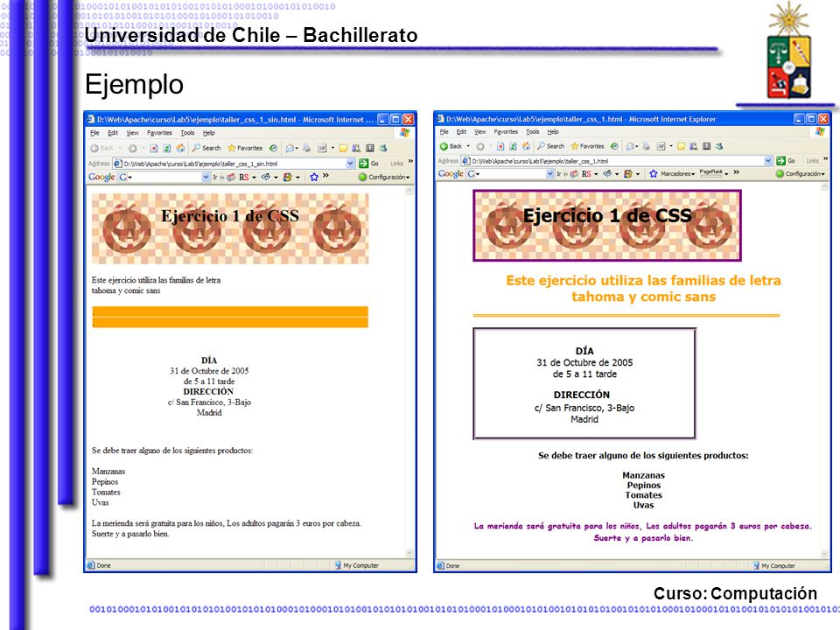This screenshot has width=840, height=630.
Task: Click the Universidad de Chile crest logo
Action: pos(788,52)
